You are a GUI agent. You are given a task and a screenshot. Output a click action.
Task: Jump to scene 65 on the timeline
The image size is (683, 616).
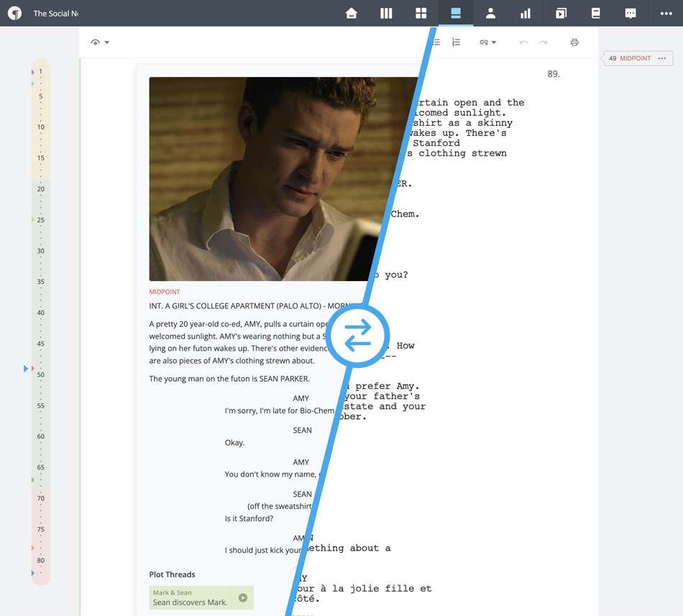[40, 467]
